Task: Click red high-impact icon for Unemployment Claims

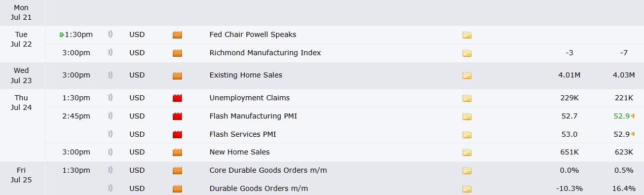Action: pyautogui.click(x=177, y=98)
